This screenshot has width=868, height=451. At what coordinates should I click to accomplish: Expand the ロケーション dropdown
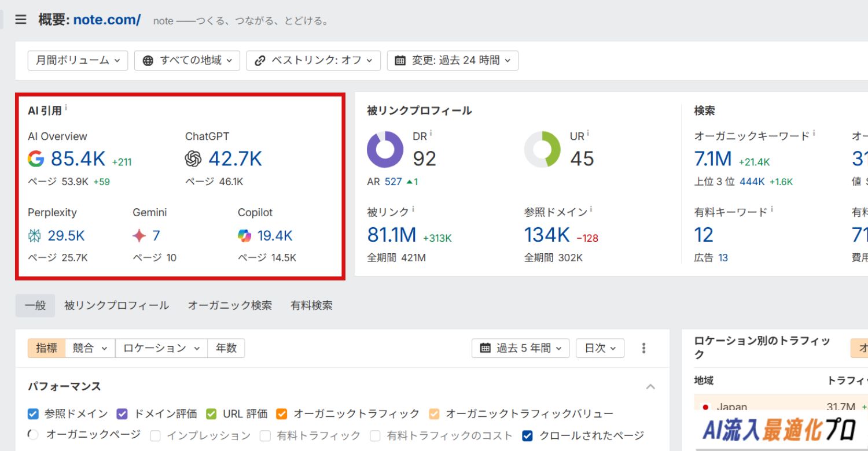point(161,348)
